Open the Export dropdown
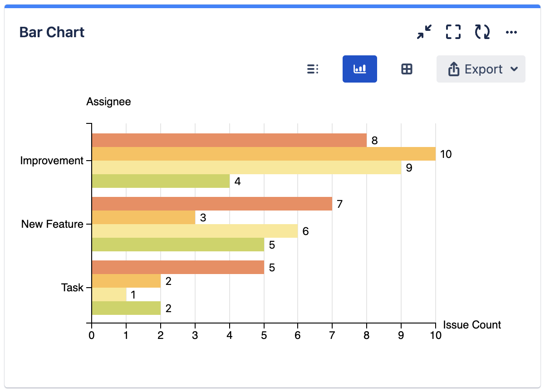Image resolution: width=545 pixels, height=392 pixels. (481, 69)
